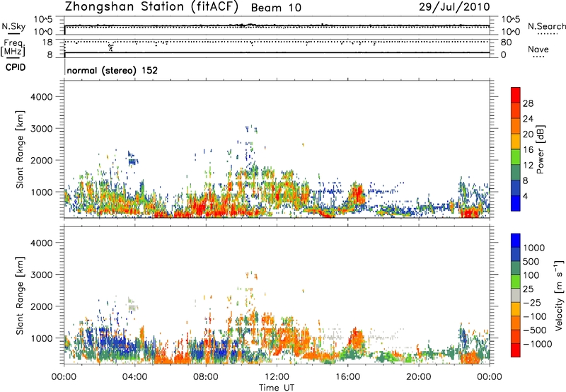
Task: Pick the teal 100–500 velocity swatch
Action: (x=516, y=268)
